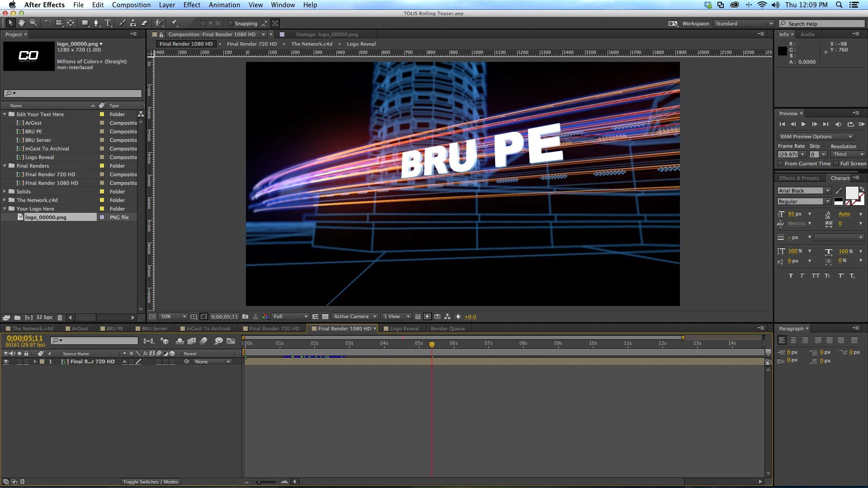This screenshot has width=868, height=488.
Task: Select the Clone Stamp tool
Action: [133, 23]
